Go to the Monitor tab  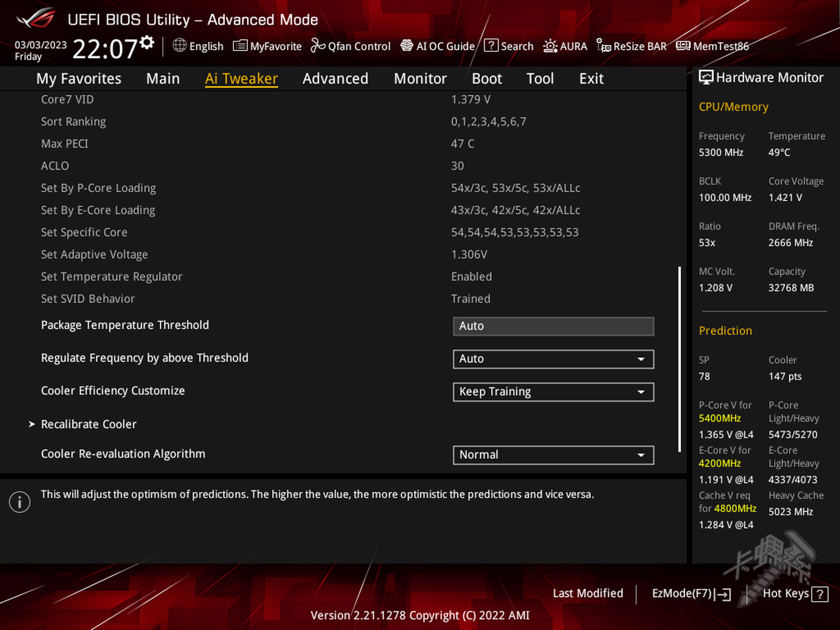[420, 79]
